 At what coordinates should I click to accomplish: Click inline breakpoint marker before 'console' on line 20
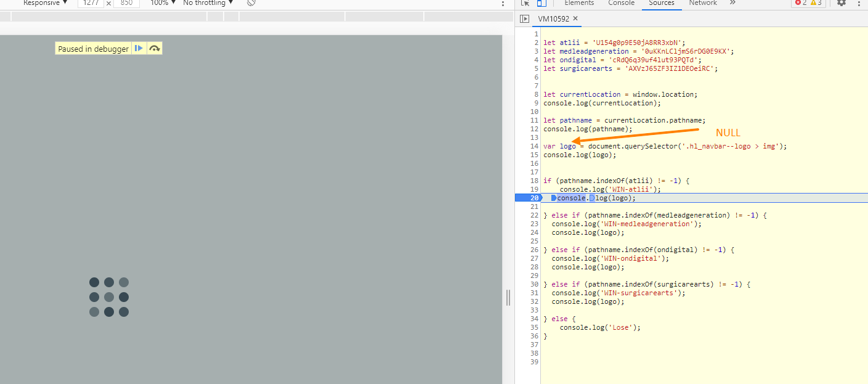[554, 198]
